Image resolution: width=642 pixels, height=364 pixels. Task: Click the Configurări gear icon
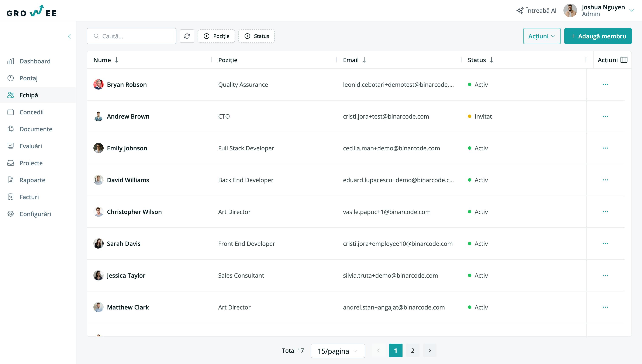coord(10,214)
